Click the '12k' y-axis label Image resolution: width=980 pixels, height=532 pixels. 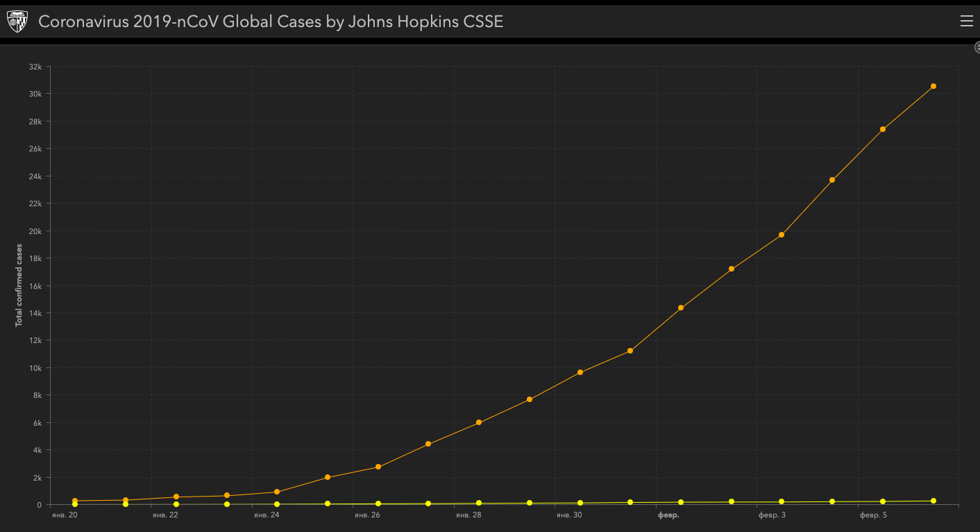[36, 340]
